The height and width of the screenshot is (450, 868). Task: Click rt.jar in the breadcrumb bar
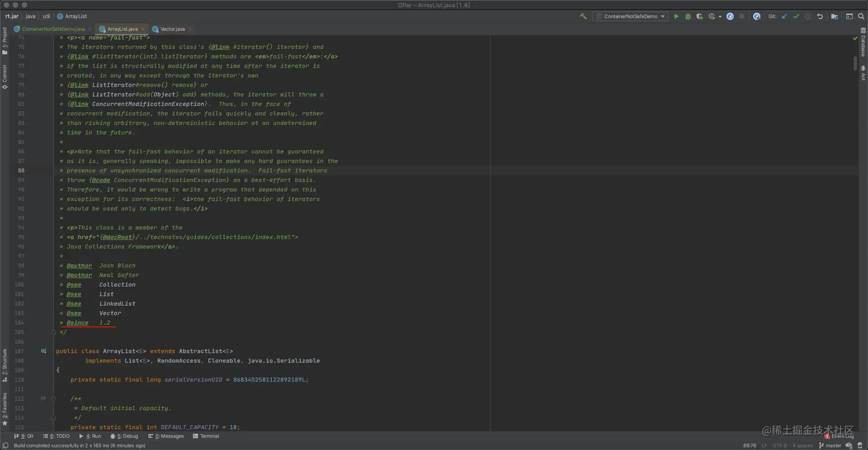point(12,17)
